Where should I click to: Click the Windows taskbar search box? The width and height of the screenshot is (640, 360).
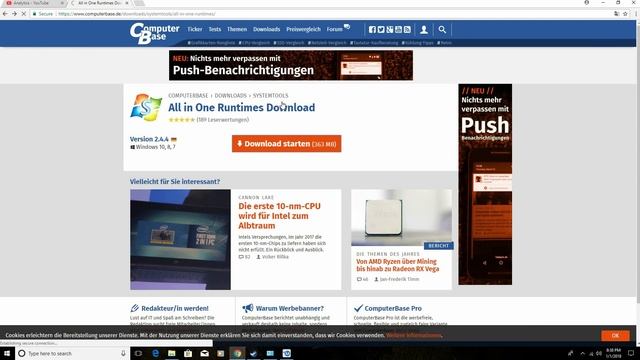click(x=73, y=353)
